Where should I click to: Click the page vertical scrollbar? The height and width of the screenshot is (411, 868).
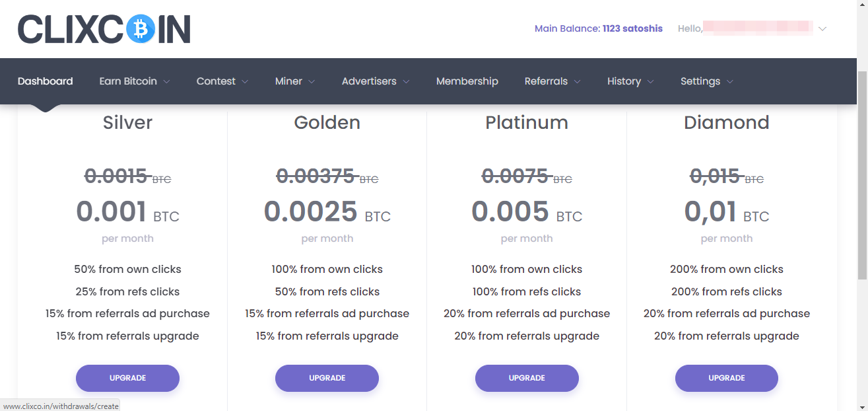(x=862, y=176)
